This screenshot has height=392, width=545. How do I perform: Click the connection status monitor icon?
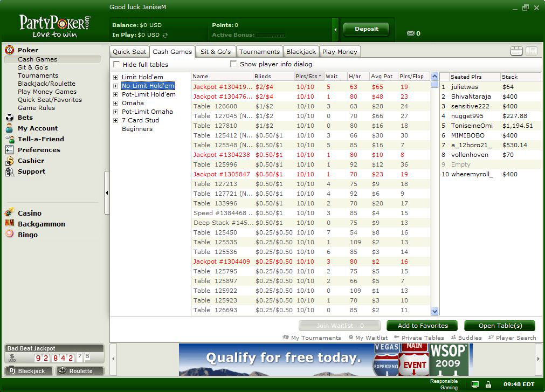click(475, 384)
